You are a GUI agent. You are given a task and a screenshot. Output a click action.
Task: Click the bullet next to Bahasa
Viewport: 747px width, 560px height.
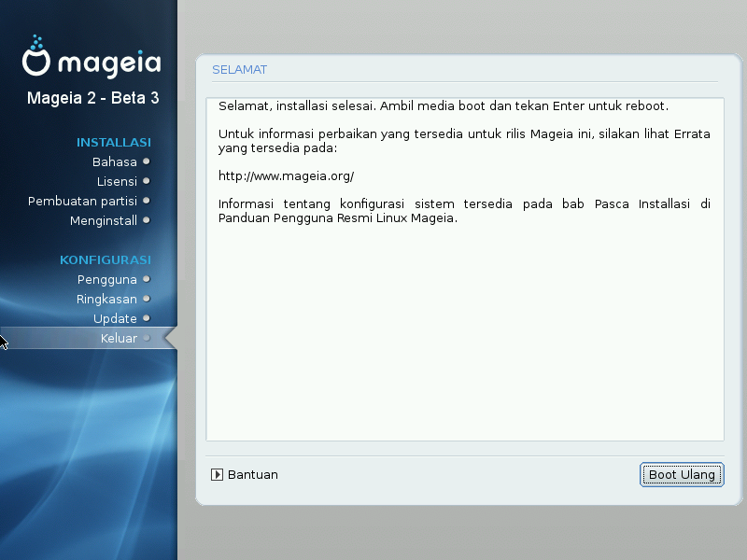tap(147, 161)
